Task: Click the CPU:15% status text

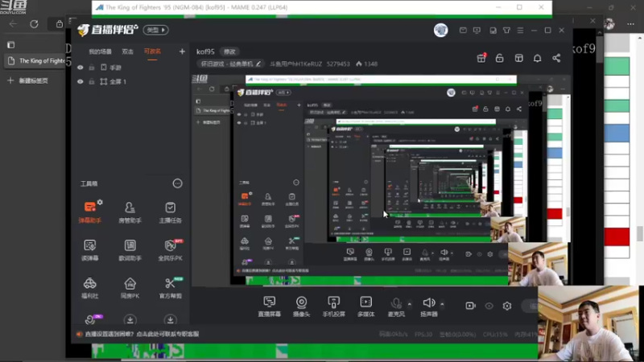Action: pos(495,335)
